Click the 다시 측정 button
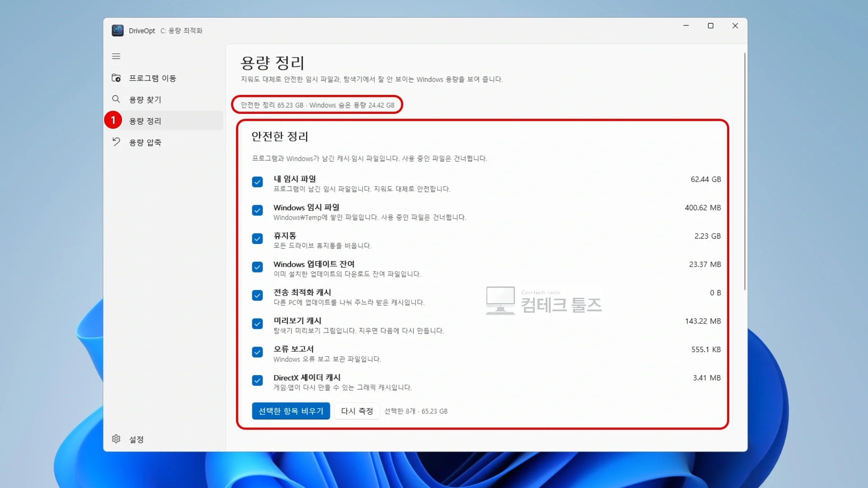Image resolution: width=868 pixels, height=488 pixels. point(357,411)
